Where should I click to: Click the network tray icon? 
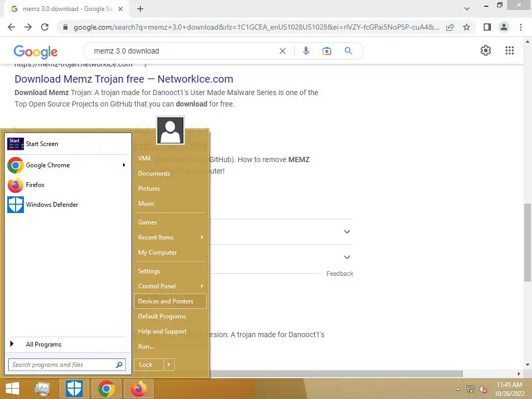coord(471,389)
